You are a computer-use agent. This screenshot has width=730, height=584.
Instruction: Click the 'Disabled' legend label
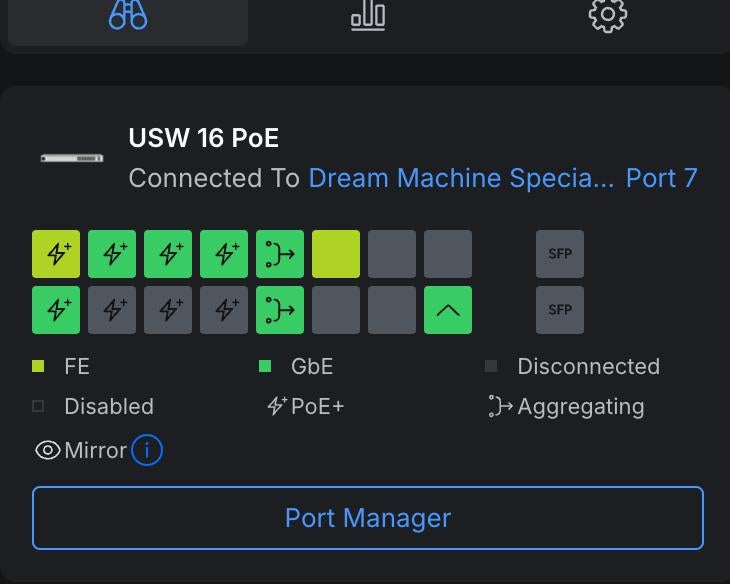click(x=109, y=407)
